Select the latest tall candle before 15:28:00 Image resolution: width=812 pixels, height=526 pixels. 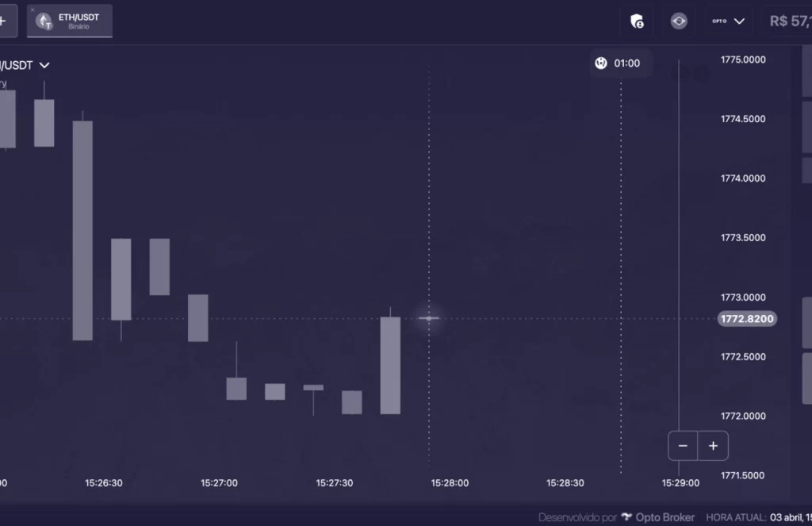(390, 365)
